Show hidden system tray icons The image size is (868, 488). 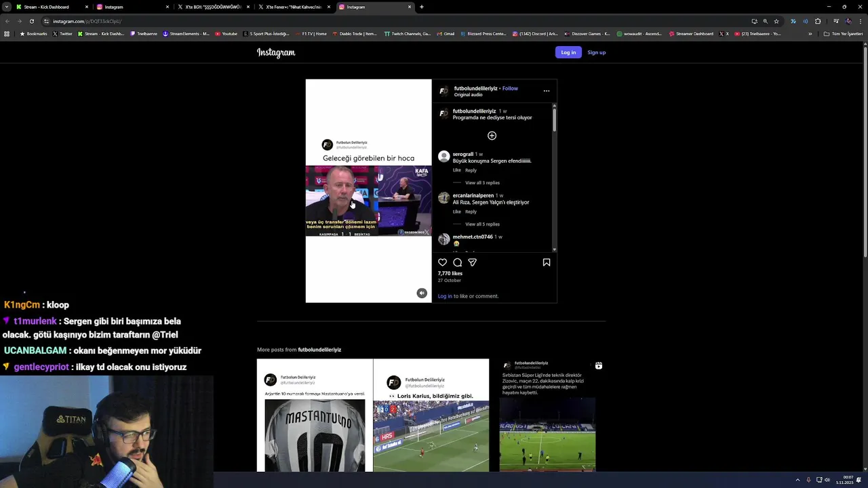(x=797, y=480)
